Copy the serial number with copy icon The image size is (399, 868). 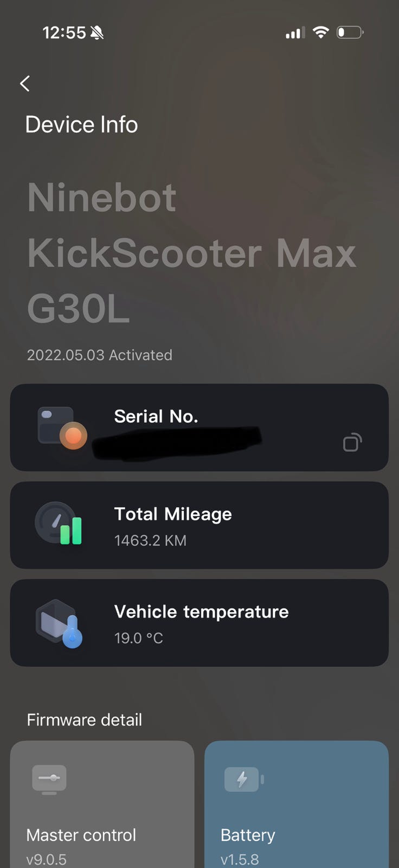coord(352,442)
